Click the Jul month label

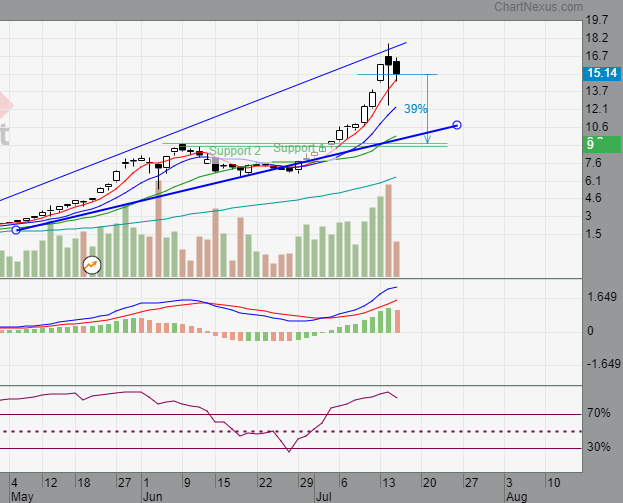[x=323, y=497]
